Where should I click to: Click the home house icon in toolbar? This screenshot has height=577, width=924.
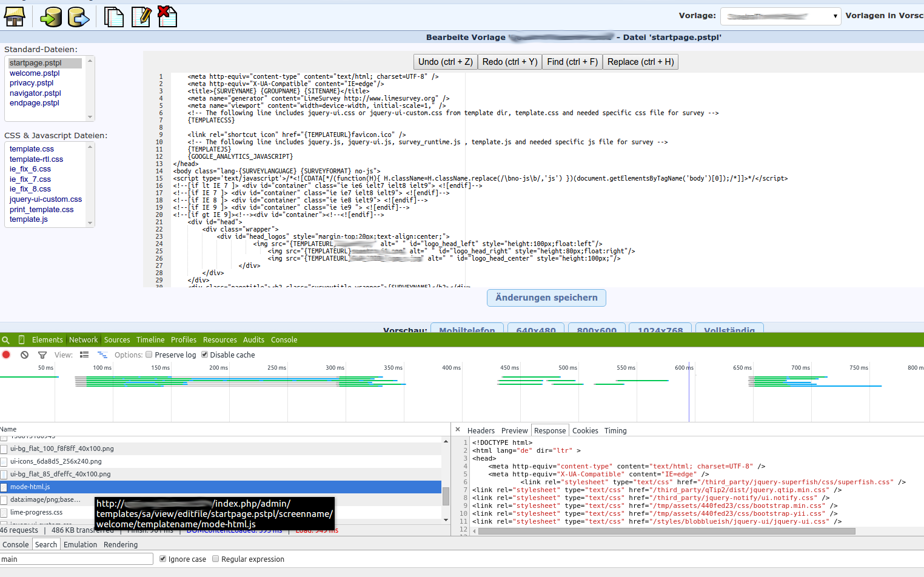pos(15,16)
